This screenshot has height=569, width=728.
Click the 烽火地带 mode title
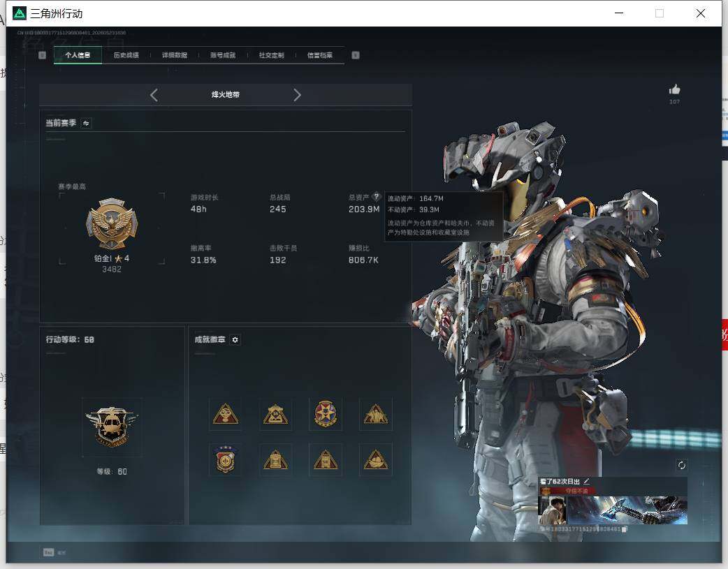(226, 95)
